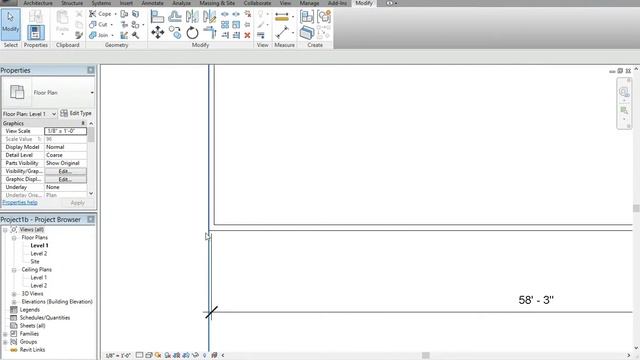Click the View Scale value field
The image size is (640, 360).
tap(65, 131)
